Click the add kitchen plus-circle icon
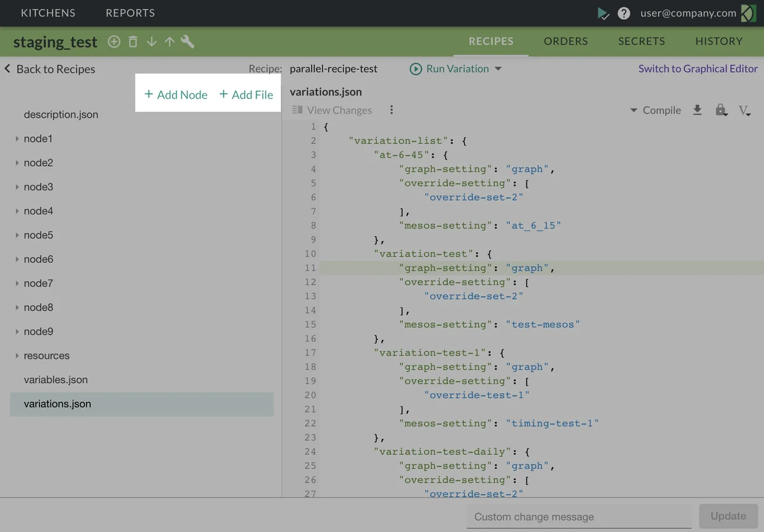This screenshot has height=532, width=764. (114, 42)
